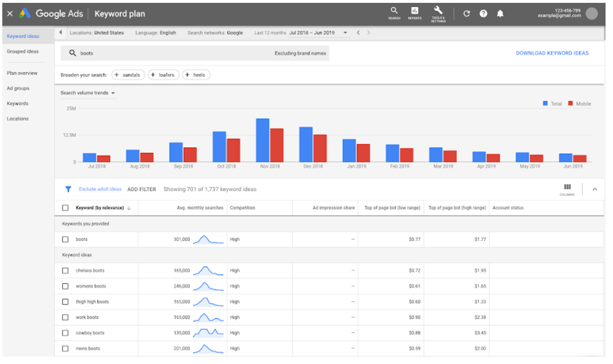
Task: Click the blue filter funnel icon
Action: pyautogui.click(x=68, y=189)
